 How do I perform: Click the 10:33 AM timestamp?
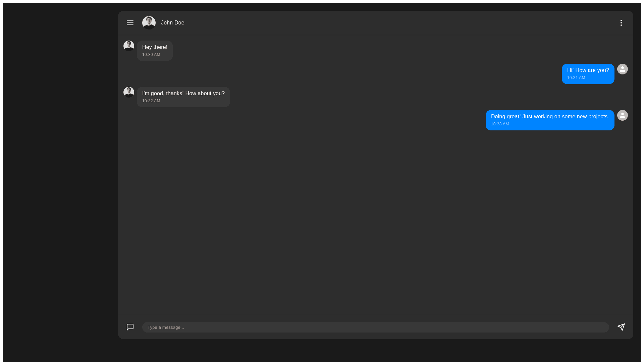(x=500, y=124)
